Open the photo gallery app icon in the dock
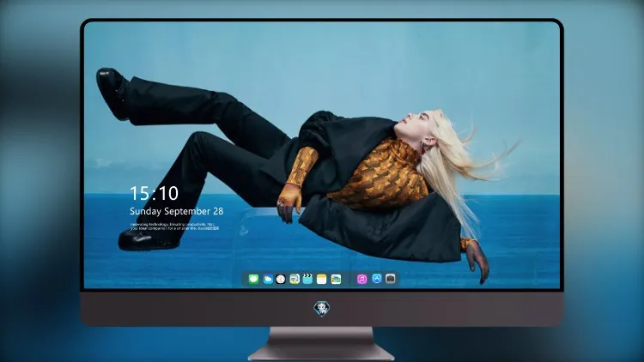Image resolution: width=644 pixels, height=362 pixels. (x=336, y=279)
